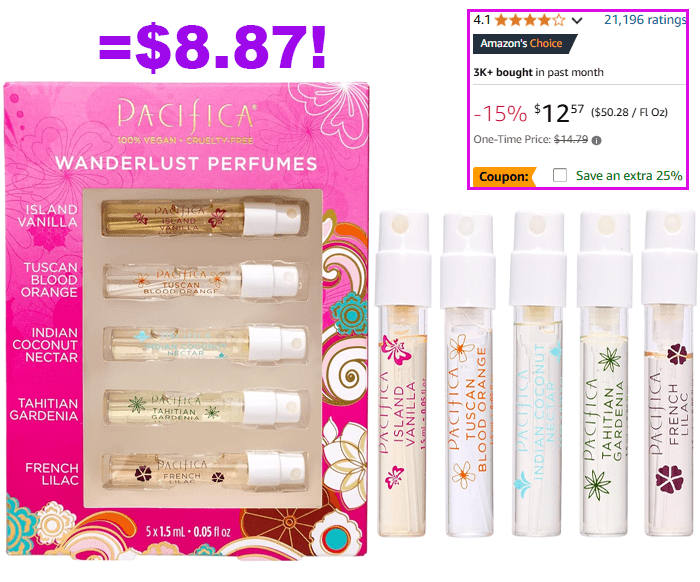
Task: Expand the star rating dropdown chevron
Action: [x=577, y=21]
